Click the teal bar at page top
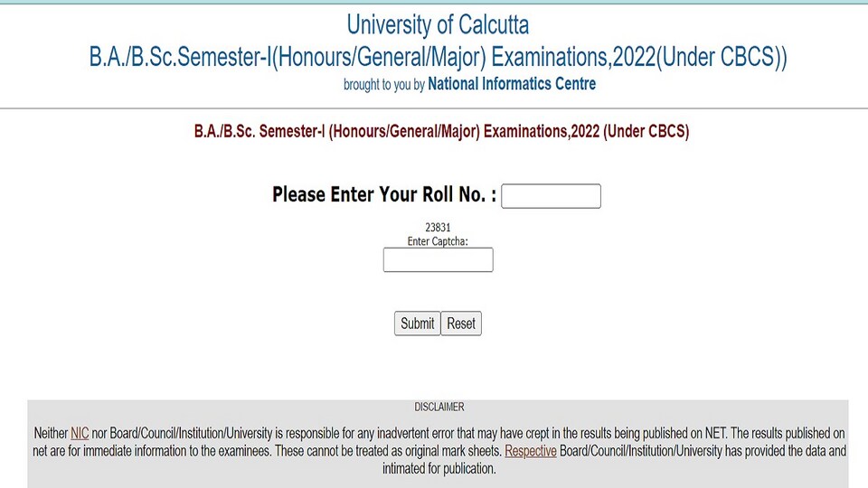Screen dimensions: 868x488 (x=434, y=2)
